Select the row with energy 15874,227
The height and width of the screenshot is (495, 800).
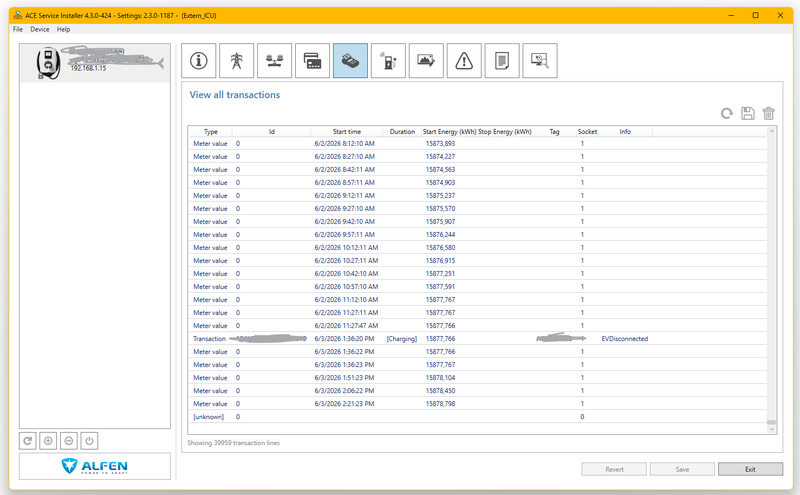pyautogui.click(x=478, y=157)
